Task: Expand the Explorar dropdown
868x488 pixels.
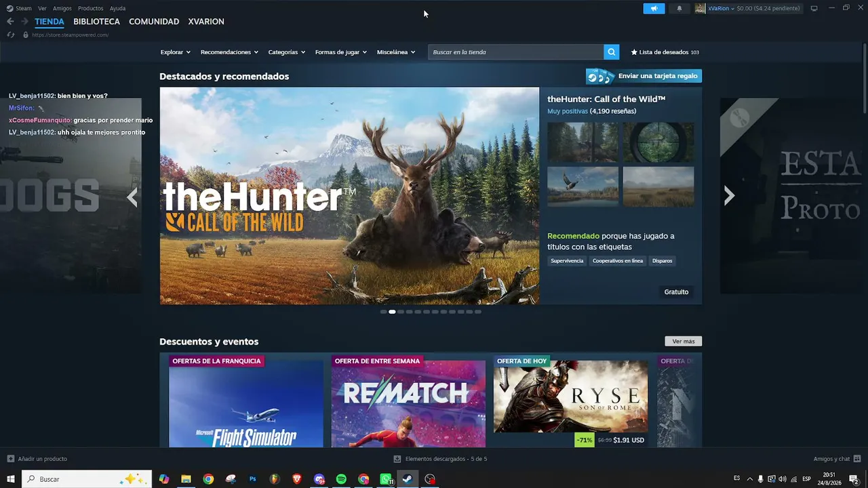Action: (x=176, y=52)
